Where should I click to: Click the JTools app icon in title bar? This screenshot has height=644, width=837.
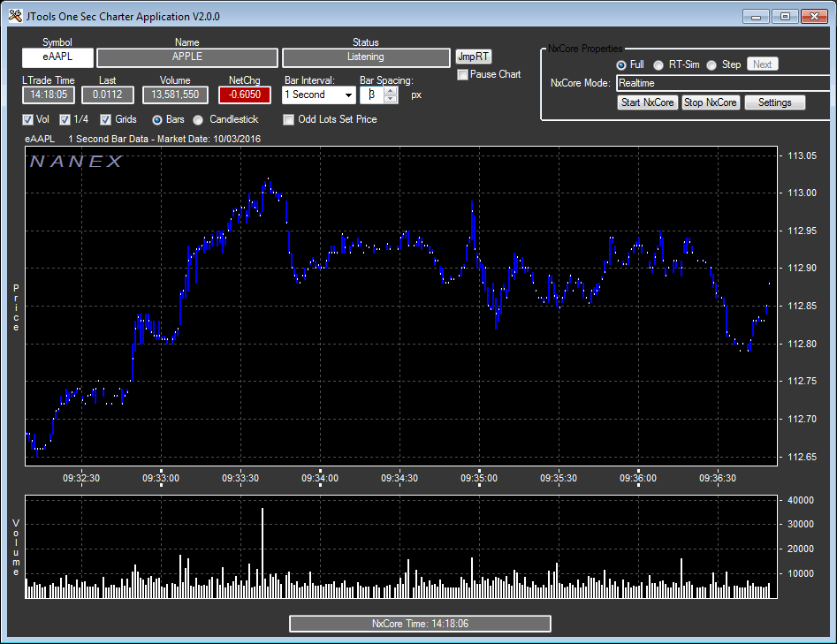point(15,17)
